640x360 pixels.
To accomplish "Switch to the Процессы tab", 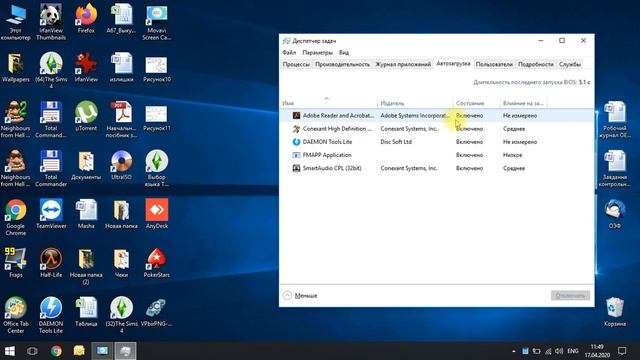I will click(296, 64).
